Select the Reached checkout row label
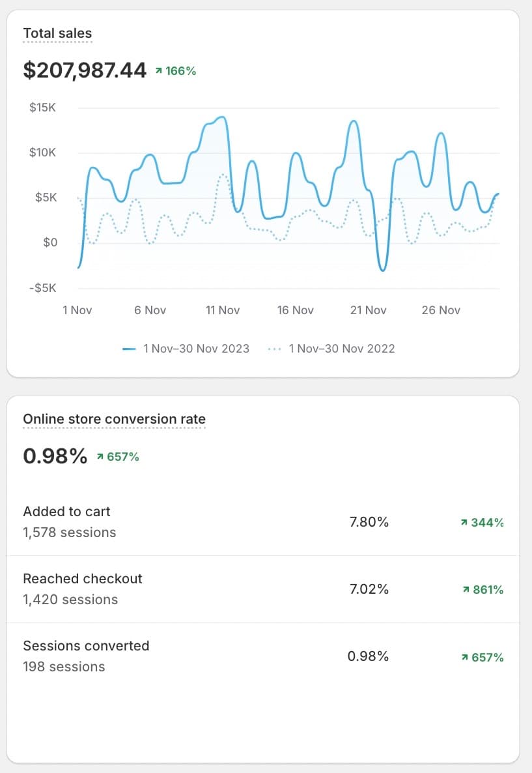The image size is (532, 773). point(83,579)
